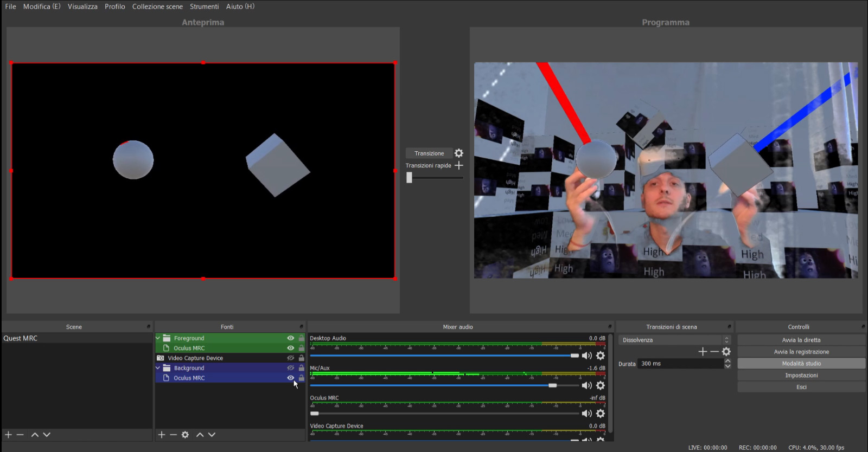Select the Video Capture Device source row
Screen dimensions: 868x452
230,358
